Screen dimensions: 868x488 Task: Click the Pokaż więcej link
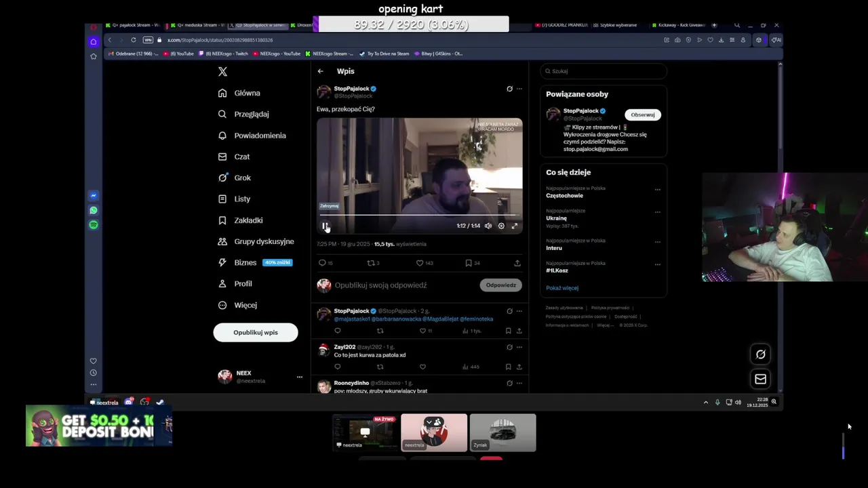click(562, 288)
